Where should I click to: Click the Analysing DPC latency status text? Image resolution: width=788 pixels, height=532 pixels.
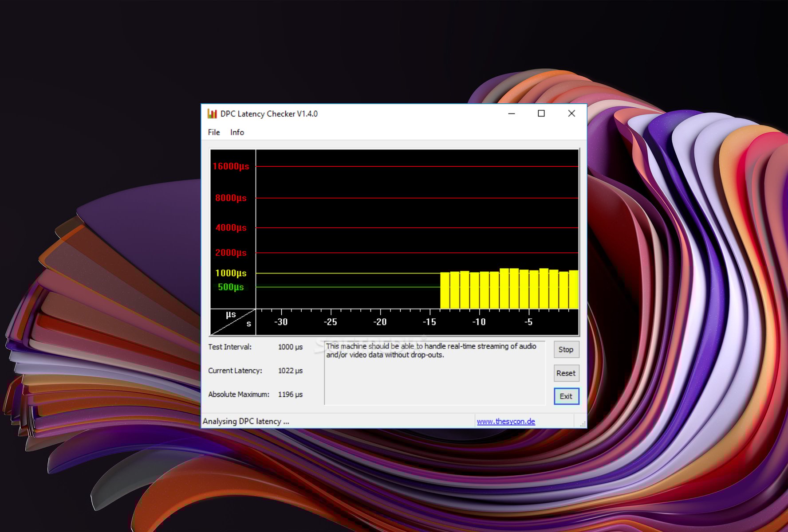[246, 421]
